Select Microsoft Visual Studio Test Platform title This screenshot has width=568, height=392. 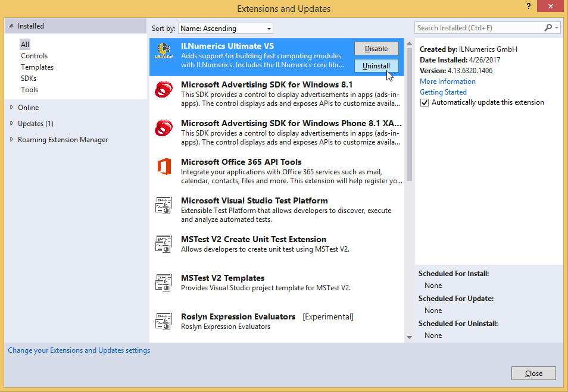click(254, 200)
